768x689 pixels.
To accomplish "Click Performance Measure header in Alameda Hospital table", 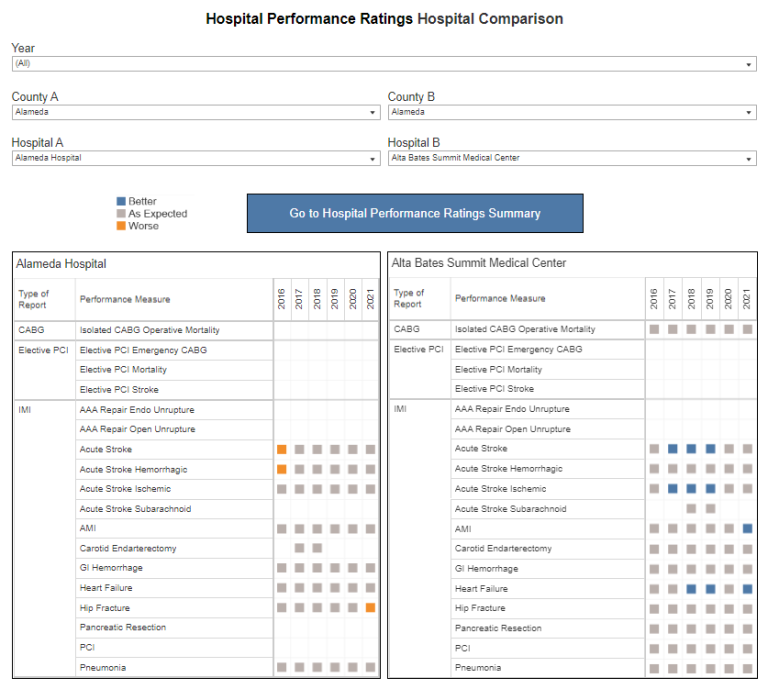I will pos(125,299).
